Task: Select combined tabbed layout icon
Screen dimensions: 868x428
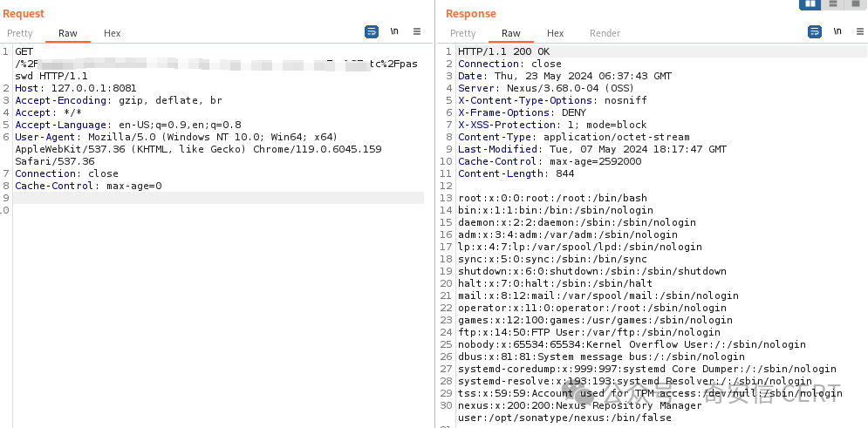Action: click(x=854, y=3)
